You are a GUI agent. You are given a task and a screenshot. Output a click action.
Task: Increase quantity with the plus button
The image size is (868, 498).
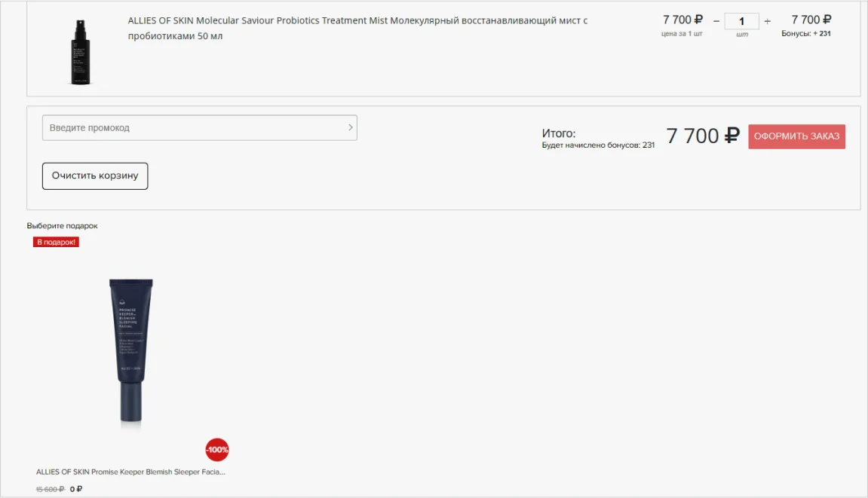point(767,22)
